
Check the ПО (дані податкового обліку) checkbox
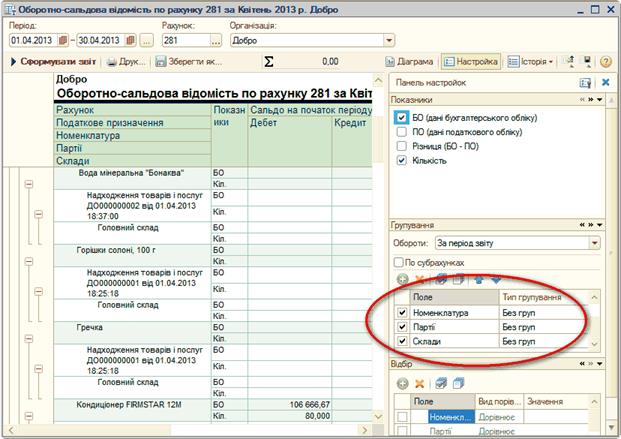point(402,131)
